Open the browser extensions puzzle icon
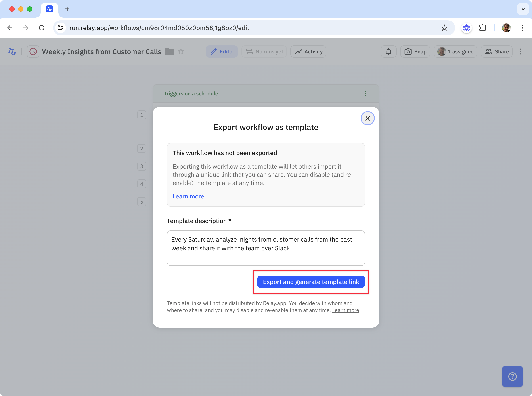532x396 pixels. coord(483,28)
